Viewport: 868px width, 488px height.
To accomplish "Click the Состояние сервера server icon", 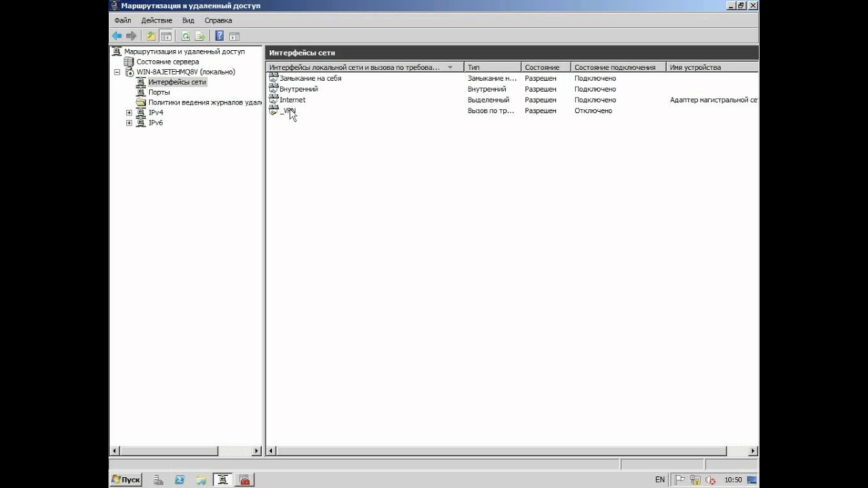I will pos(129,62).
